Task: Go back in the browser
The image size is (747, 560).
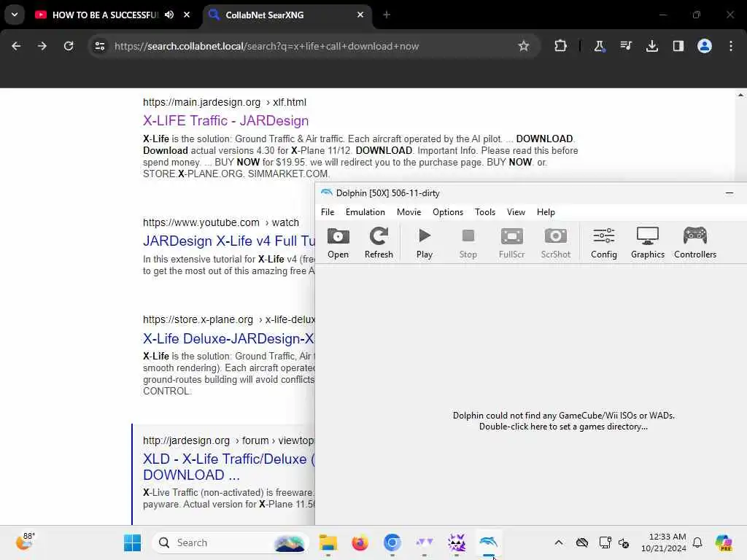Action: tap(16, 46)
